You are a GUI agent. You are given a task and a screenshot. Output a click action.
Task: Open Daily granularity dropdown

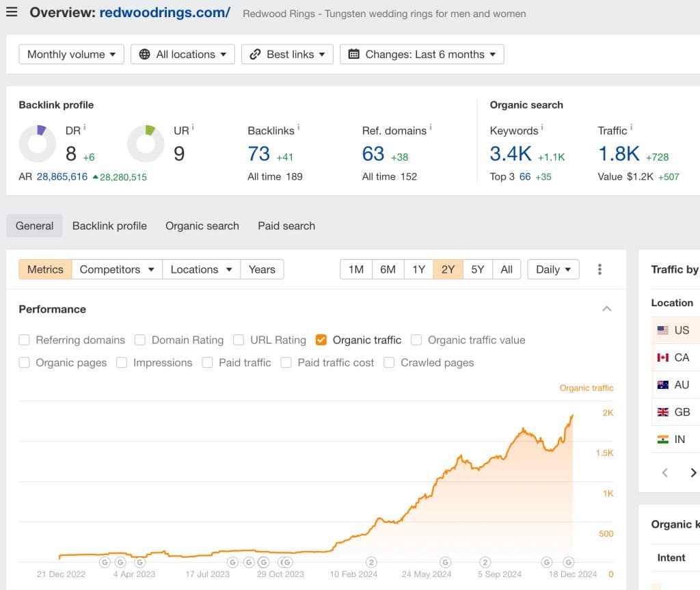point(553,269)
